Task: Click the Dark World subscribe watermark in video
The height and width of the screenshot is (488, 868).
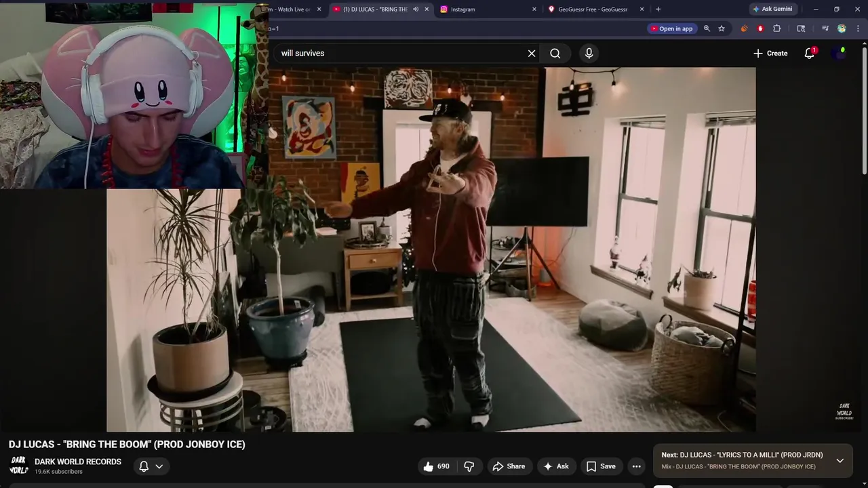Action: (x=844, y=411)
